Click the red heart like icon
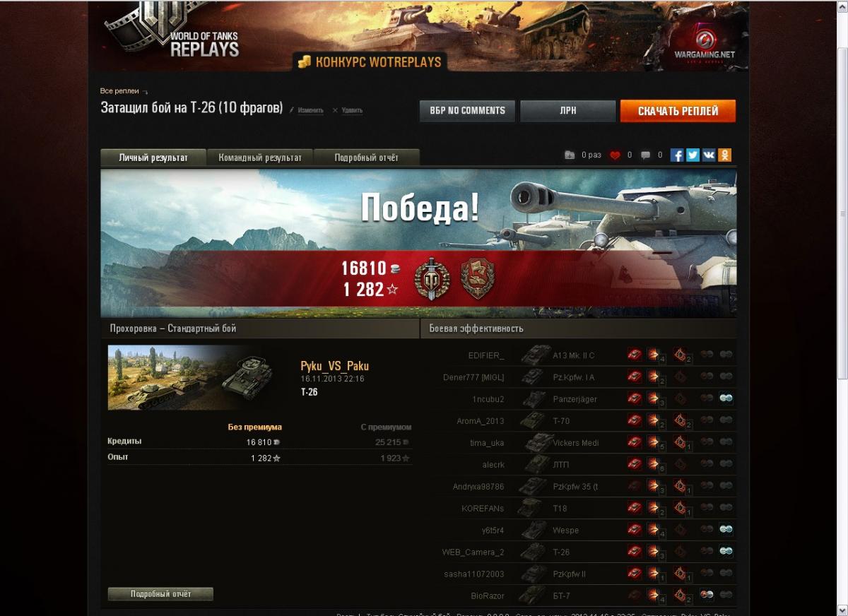848x616 pixels. tap(615, 155)
